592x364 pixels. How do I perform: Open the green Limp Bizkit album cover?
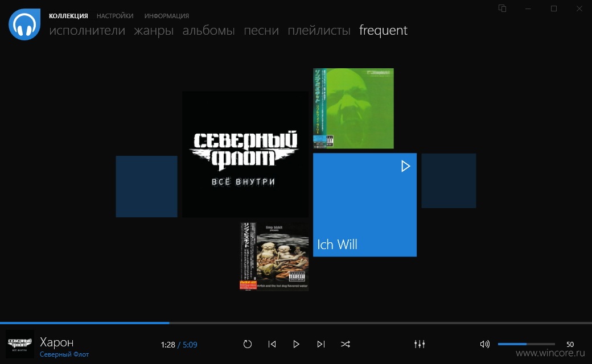coord(353,108)
